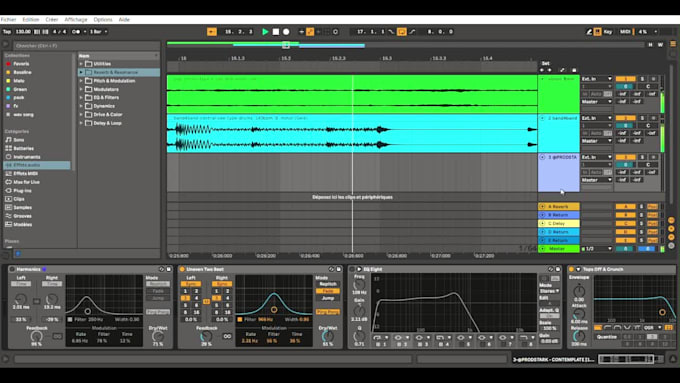Toggle Ping Pong in Uneven Two Beat

[327, 312]
